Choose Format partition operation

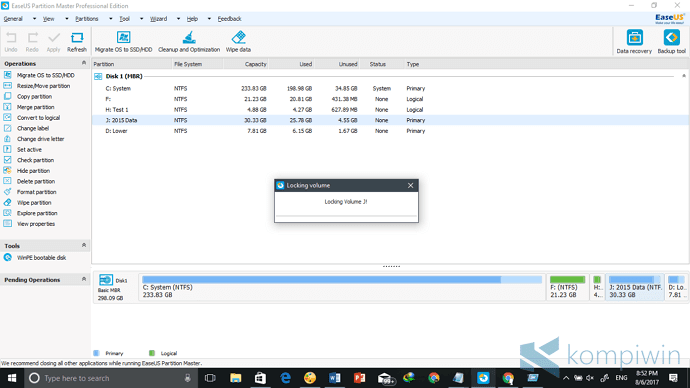[x=37, y=192]
